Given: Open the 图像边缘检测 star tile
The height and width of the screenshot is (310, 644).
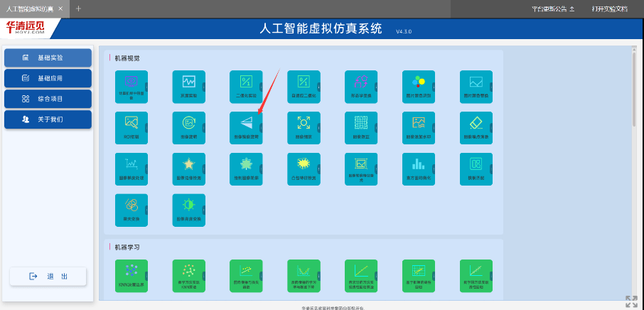Looking at the screenshot, I should 188,169.
